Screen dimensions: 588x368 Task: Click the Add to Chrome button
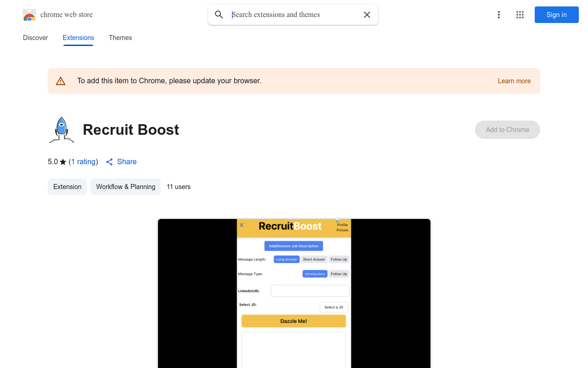(x=508, y=130)
